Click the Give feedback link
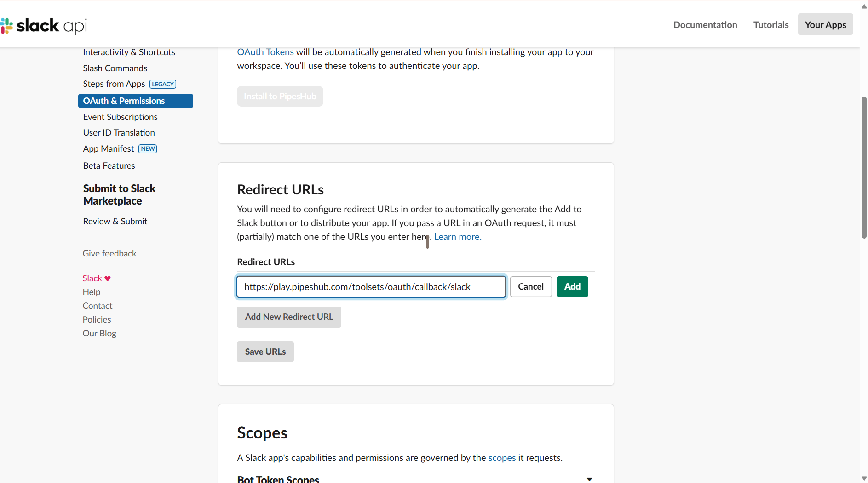Image resolution: width=868 pixels, height=483 pixels. click(x=109, y=253)
